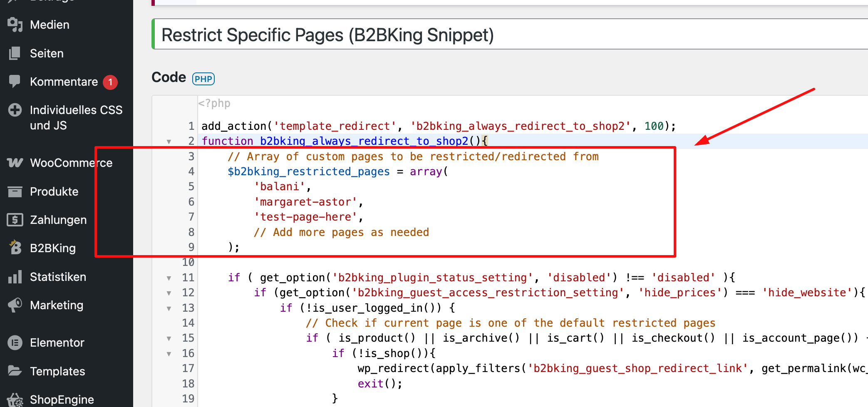Click is_cart() on line 15
The image size is (868, 407).
click(x=575, y=338)
